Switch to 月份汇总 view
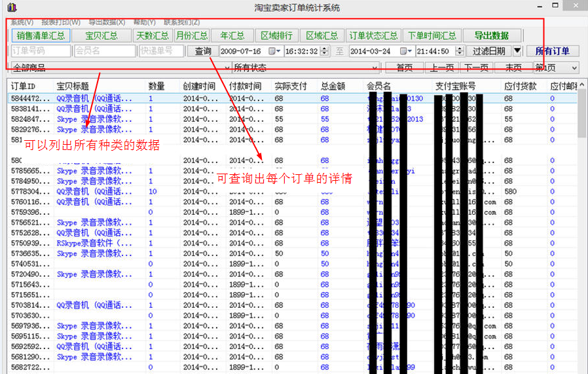 [192, 35]
